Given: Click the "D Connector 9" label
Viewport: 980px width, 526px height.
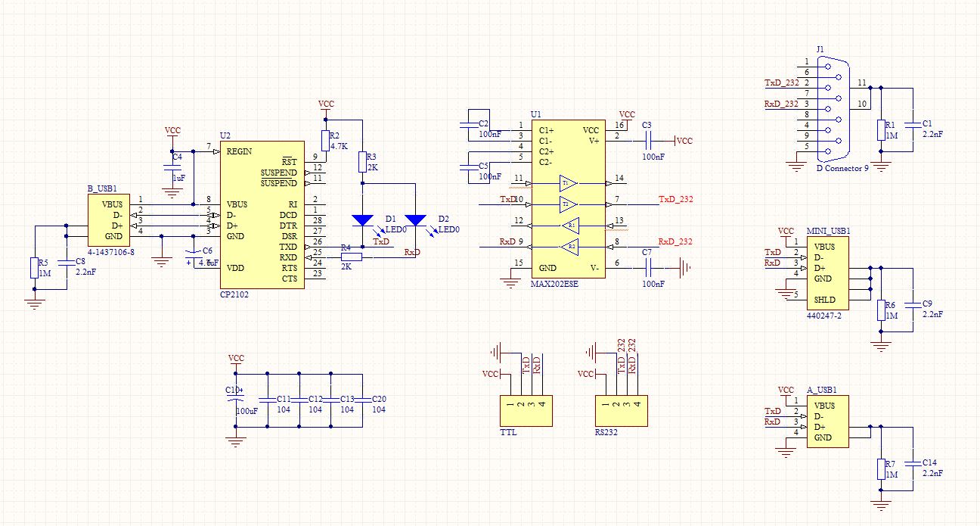Looking at the screenshot, I should tap(842, 168).
